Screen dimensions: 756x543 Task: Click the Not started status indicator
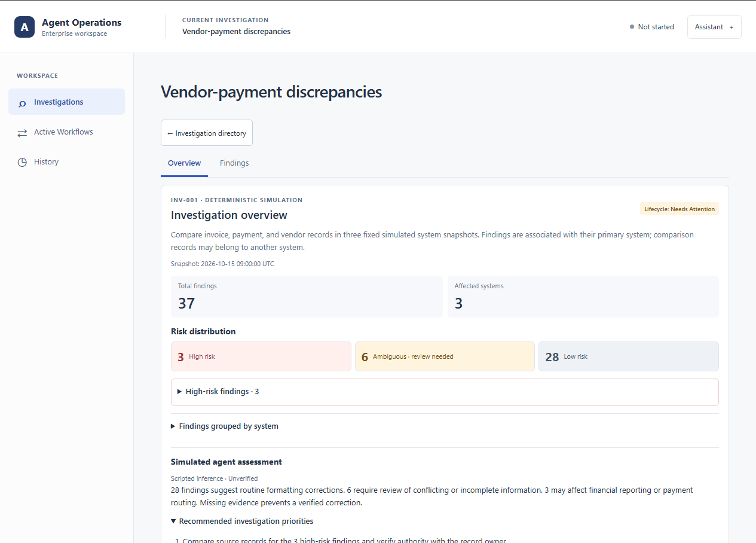(652, 27)
